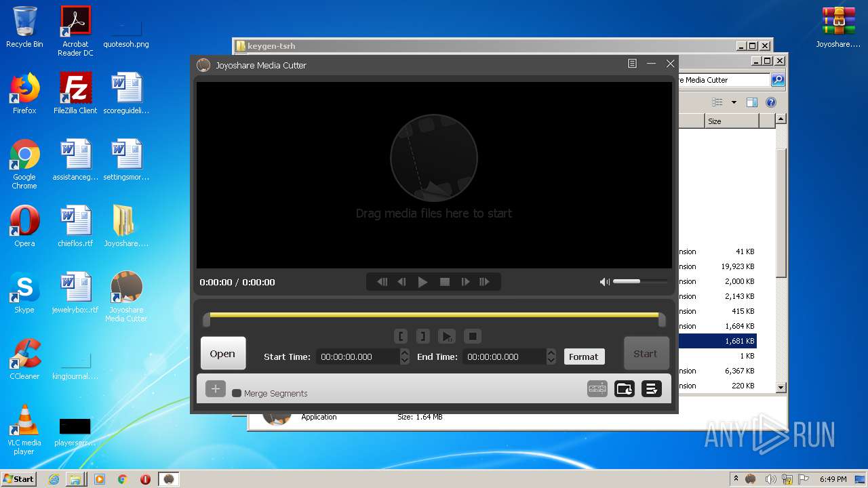Sort Explorer files by Size column
This screenshot has width=868, height=488.
point(732,121)
